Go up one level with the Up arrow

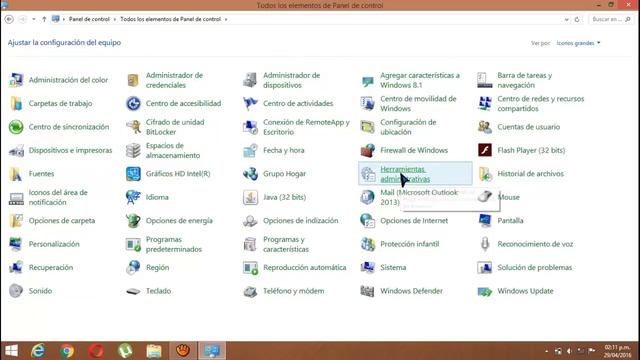click(x=44, y=19)
